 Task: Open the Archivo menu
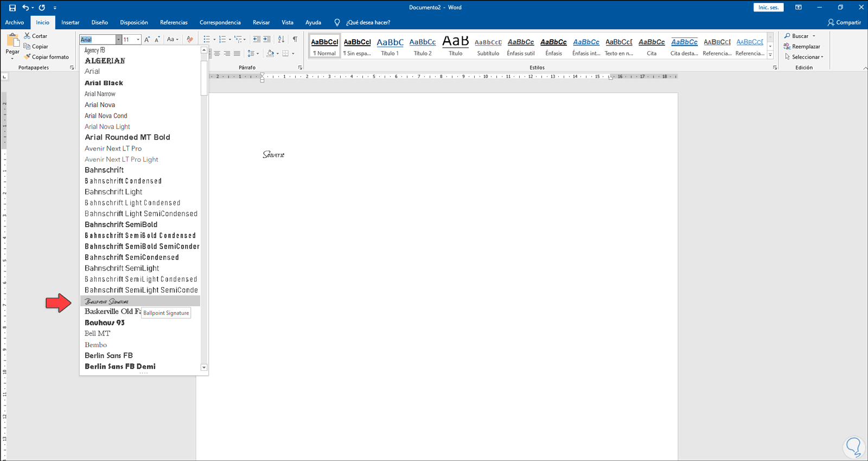(x=15, y=22)
